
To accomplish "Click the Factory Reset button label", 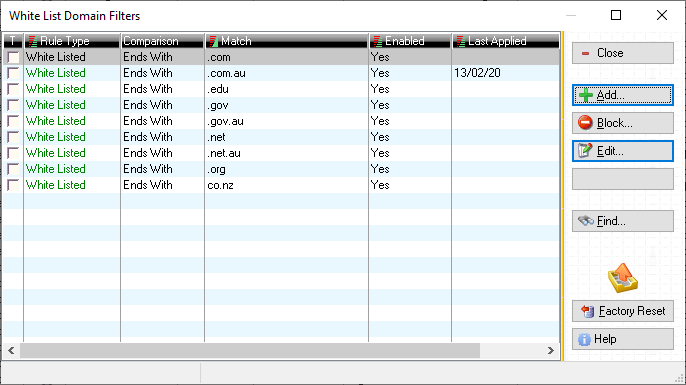I will click(632, 311).
